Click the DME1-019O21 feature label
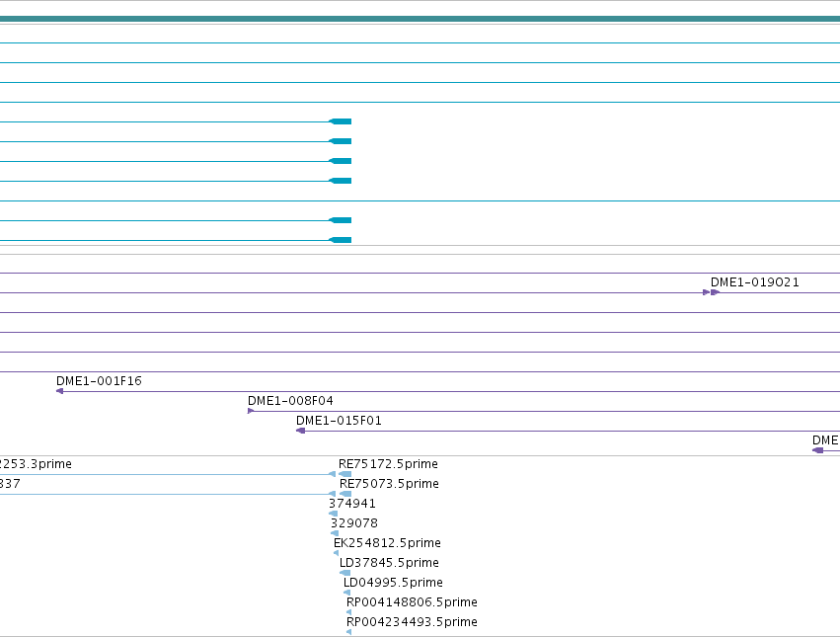This screenshot has height=637, width=840. coord(754,282)
